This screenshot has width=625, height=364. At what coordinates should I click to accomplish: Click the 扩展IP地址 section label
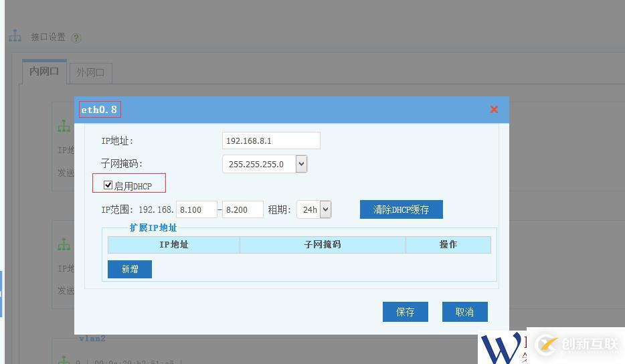pos(153,227)
